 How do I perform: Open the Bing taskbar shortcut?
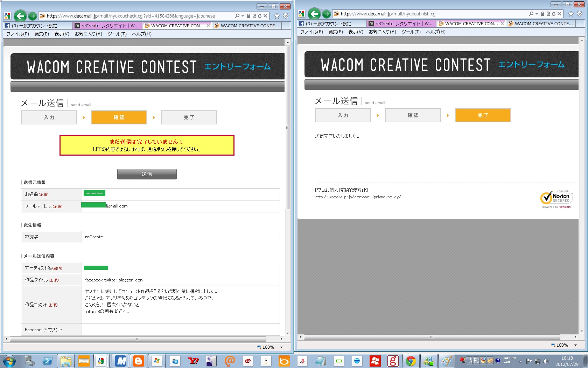pyautogui.click(x=284, y=361)
